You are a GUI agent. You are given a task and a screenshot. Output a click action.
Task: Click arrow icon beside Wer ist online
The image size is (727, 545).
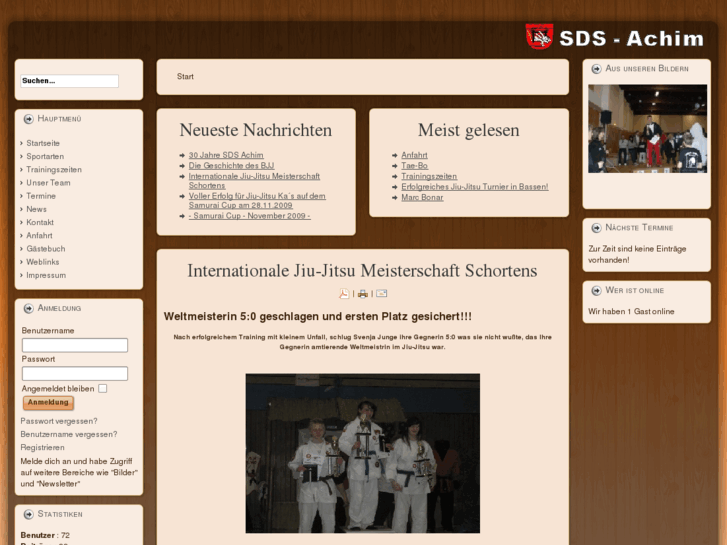click(596, 291)
